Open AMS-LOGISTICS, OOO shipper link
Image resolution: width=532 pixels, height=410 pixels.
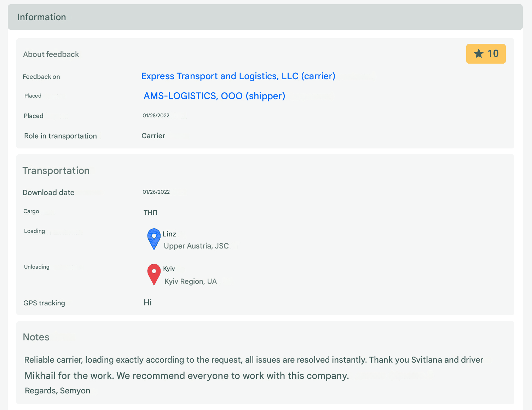214,96
